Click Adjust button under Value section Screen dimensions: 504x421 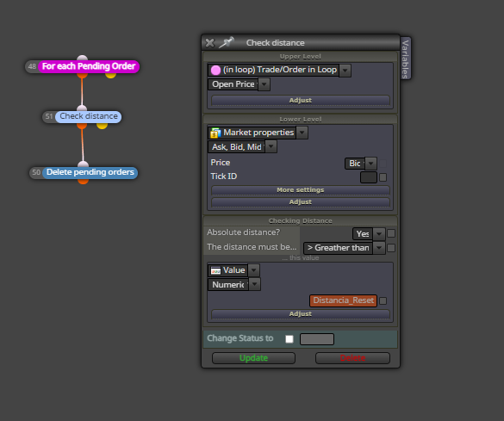pyautogui.click(x=300, y=313)
